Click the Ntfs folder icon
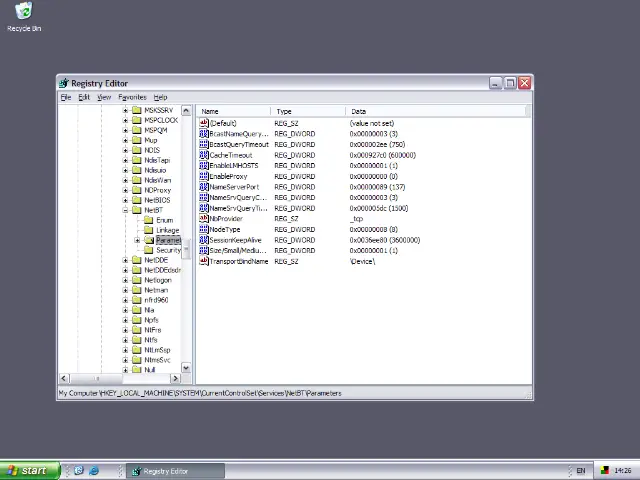This screenshot has width=640, height=480. 137,340
